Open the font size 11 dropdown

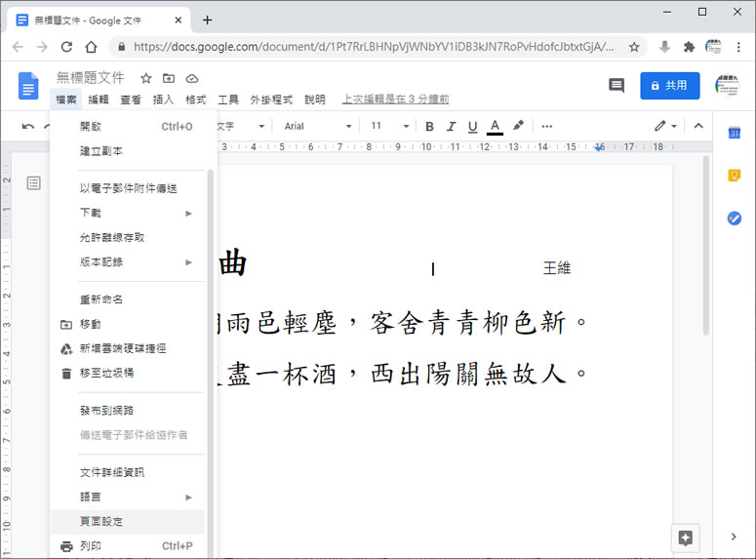[x=389, y=127]
